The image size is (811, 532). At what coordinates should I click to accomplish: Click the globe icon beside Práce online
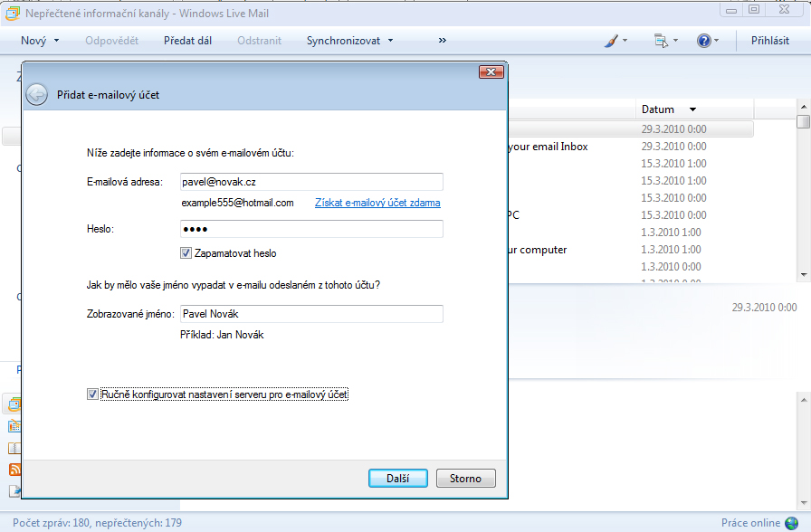791,523
